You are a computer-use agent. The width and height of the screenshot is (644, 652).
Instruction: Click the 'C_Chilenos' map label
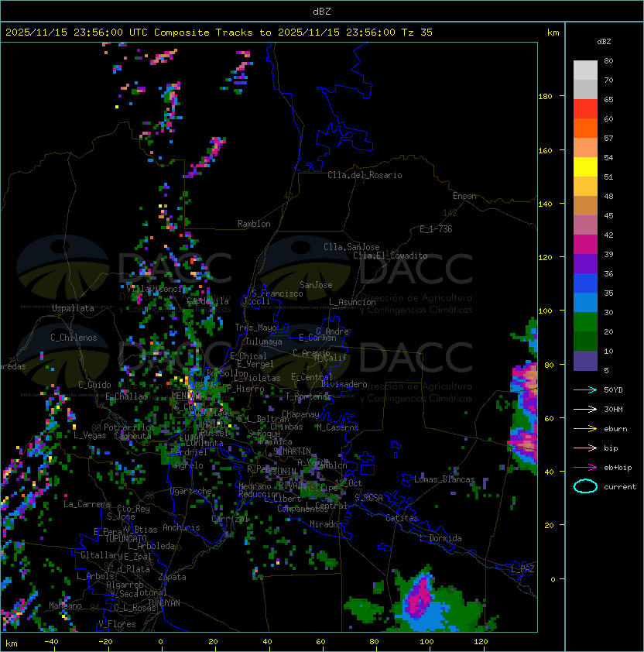point(74,338)
